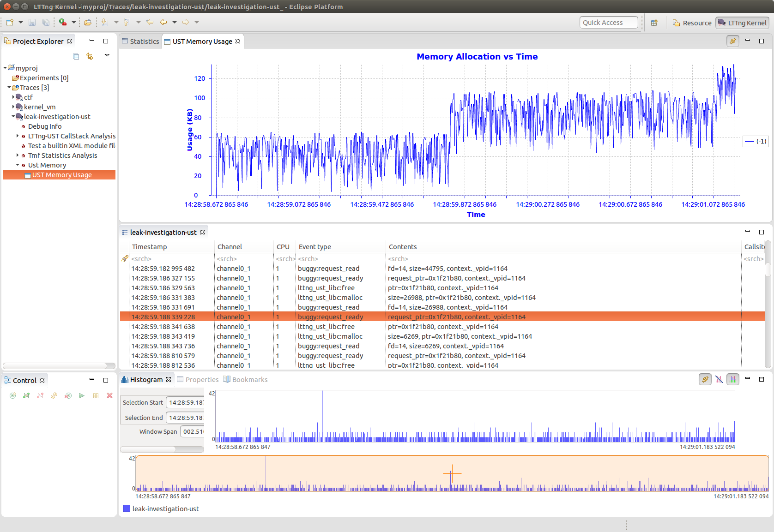Click the New wizard toolbar icon
This screenshot has width=774, height=532.
coord(10,22)
